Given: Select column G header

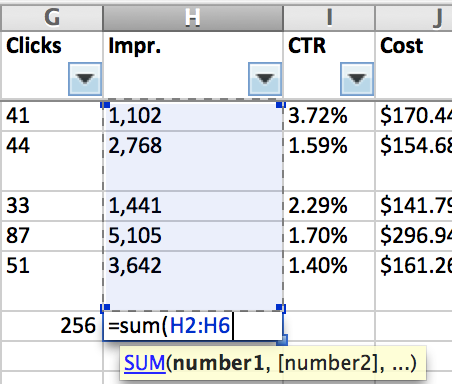Looking at the screenshot, I should pos(52,18).
